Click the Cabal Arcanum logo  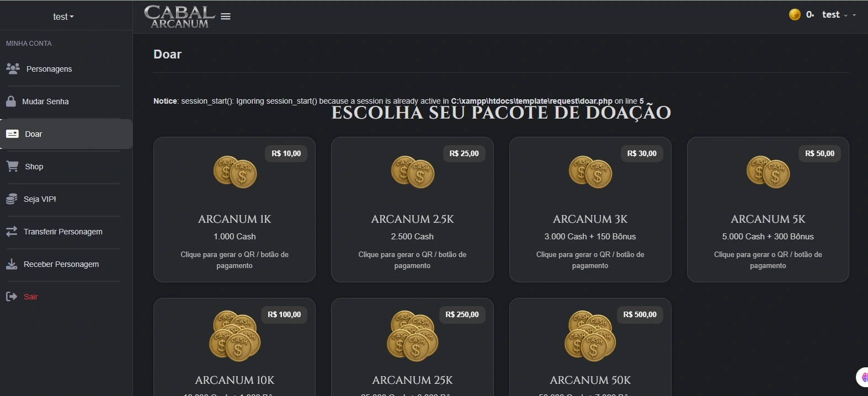tap(179, 17)
